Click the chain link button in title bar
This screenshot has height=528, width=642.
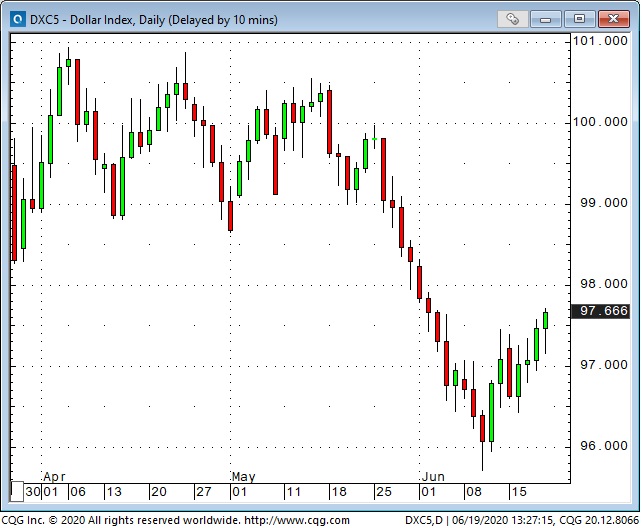512,19
